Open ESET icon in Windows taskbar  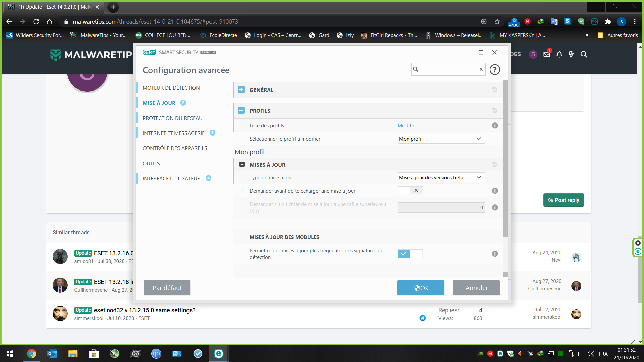pyautogui.click(x=219, y=354)
